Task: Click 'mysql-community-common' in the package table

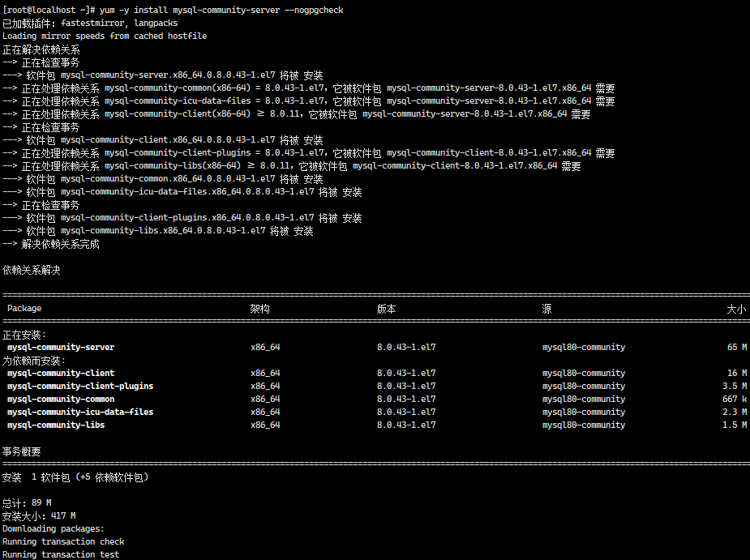Action: click(x=61, y=399)
